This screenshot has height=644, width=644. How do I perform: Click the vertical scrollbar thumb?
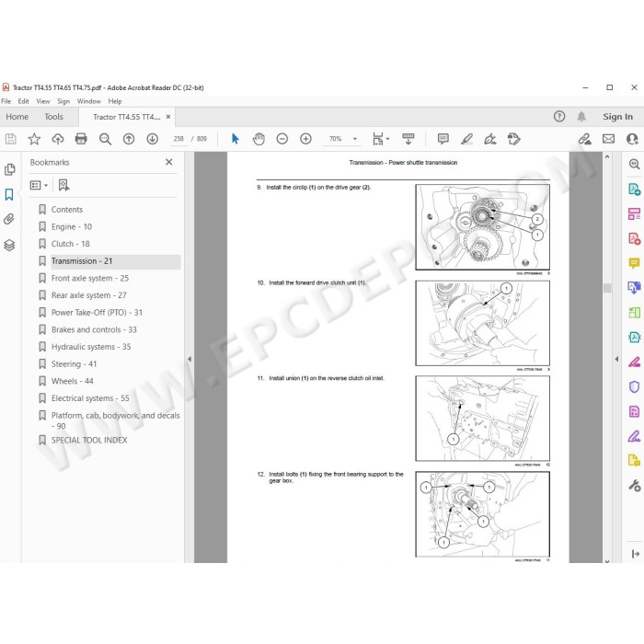click(x=607, y=288)
